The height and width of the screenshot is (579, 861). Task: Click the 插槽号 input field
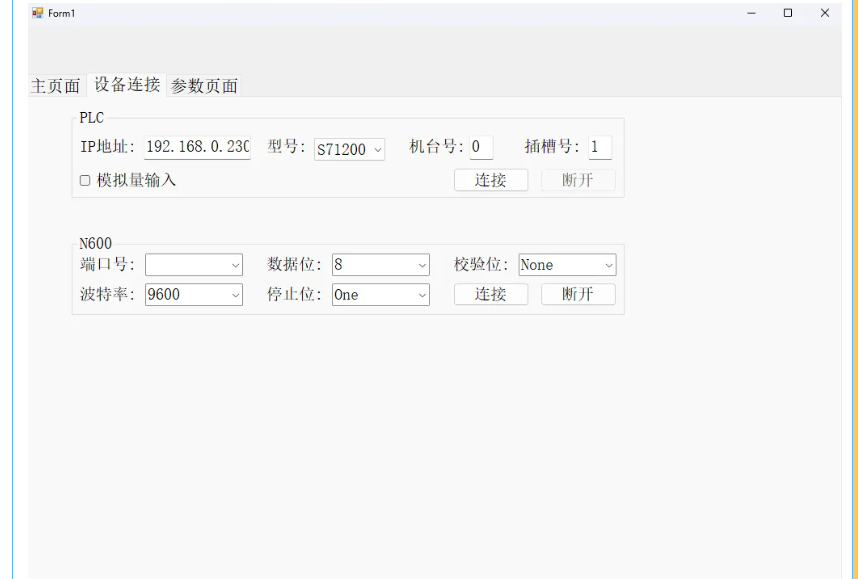click(599, 147)
